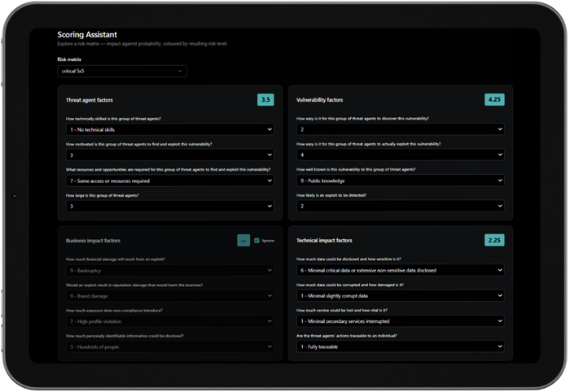Open the dropdown showing Minimal secondary services interrupted
This screenshot has width=570, height=392.
(401, 321)
